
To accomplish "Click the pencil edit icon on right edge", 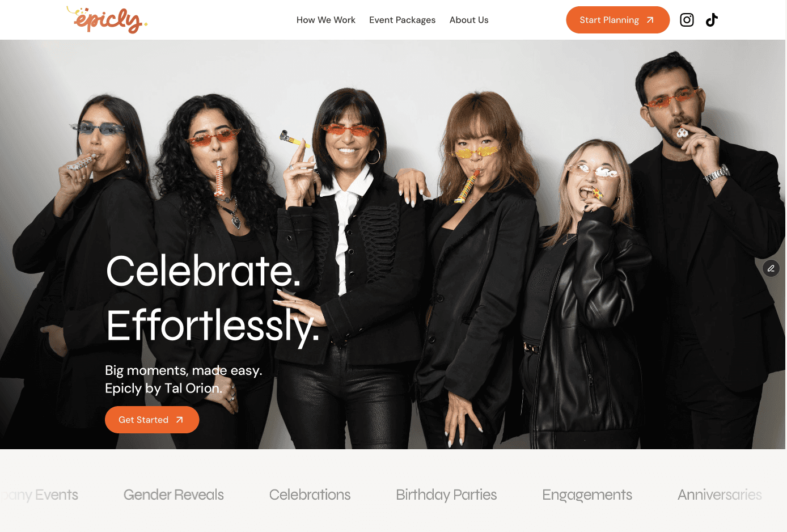I will 771,268.
